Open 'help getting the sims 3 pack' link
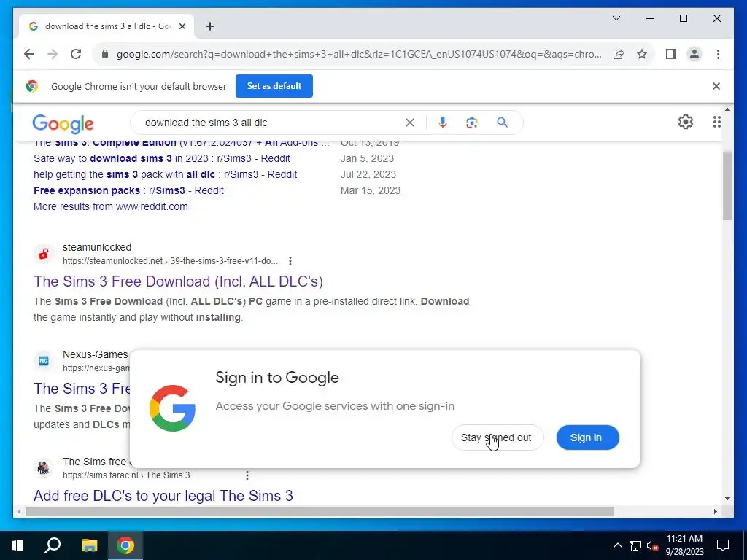 point(166,175)
